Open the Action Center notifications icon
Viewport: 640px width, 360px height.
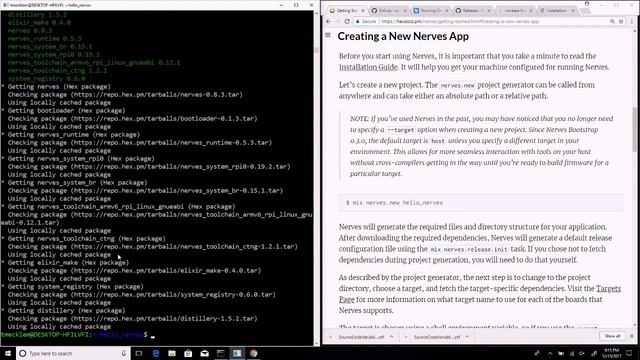click(629, 353)
